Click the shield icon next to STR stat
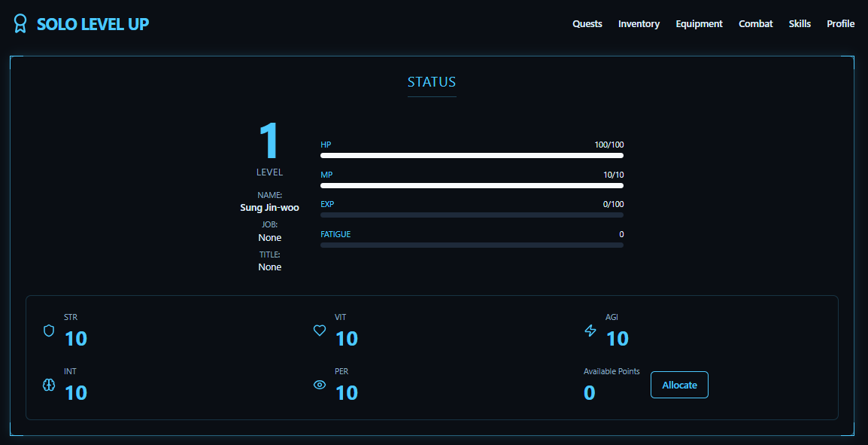 click(49, 331)
